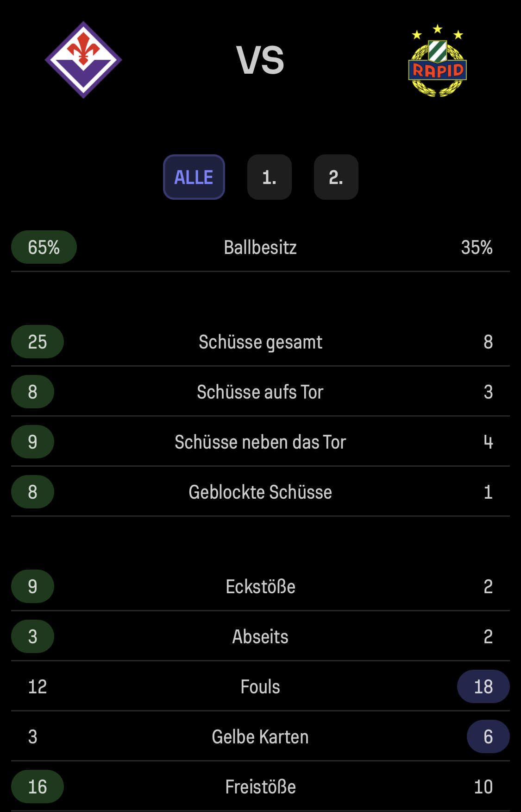Select the Geblockte Schüsse label

point(260,492)
